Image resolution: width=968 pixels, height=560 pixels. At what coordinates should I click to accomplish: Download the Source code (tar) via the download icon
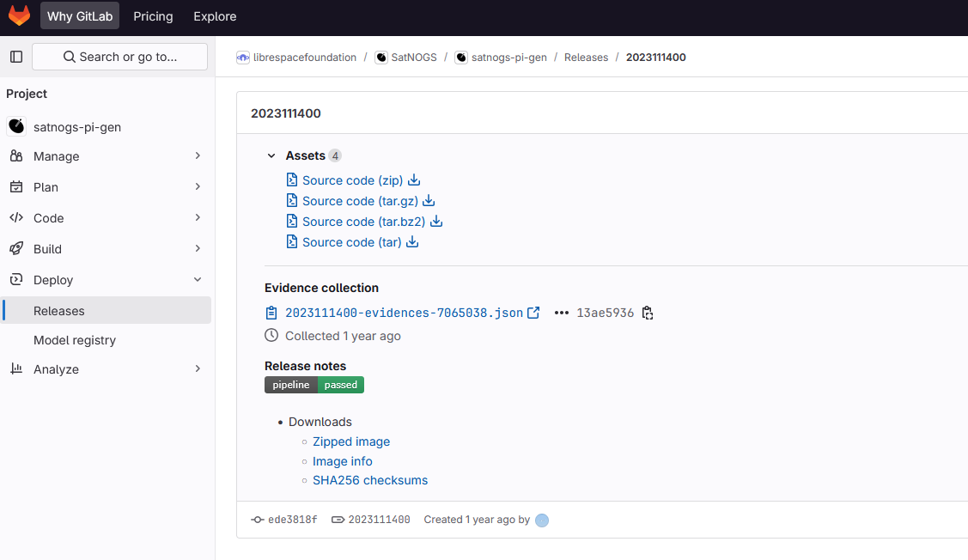[412, 242]
